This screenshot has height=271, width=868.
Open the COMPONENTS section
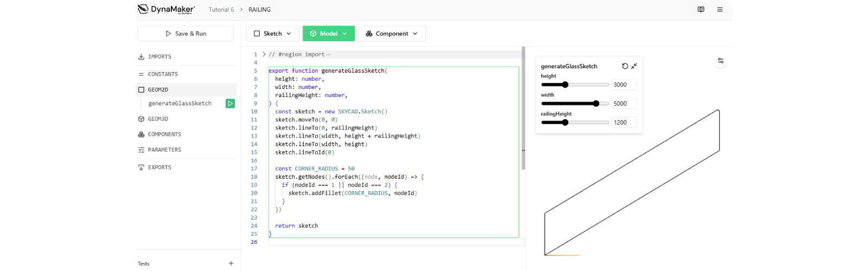164,134
